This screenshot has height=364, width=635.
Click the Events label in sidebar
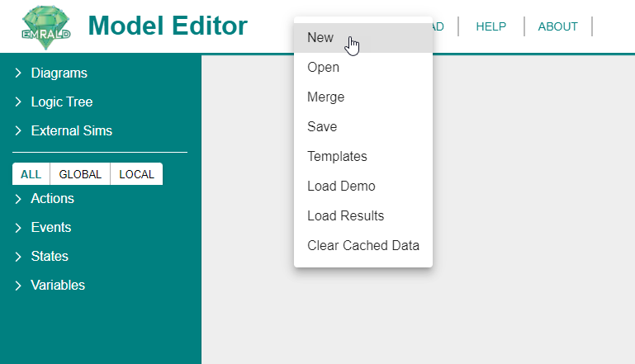(51, 227)
